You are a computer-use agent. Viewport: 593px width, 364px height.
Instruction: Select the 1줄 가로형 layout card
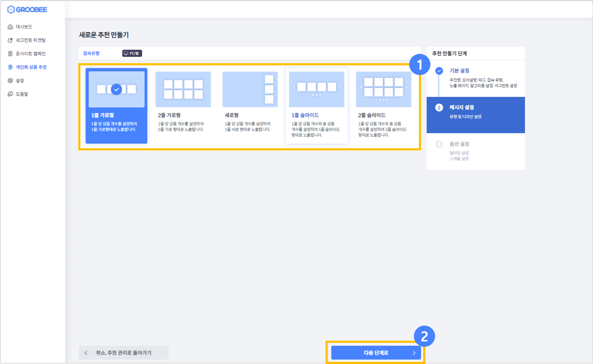click(x=116, y=106)
